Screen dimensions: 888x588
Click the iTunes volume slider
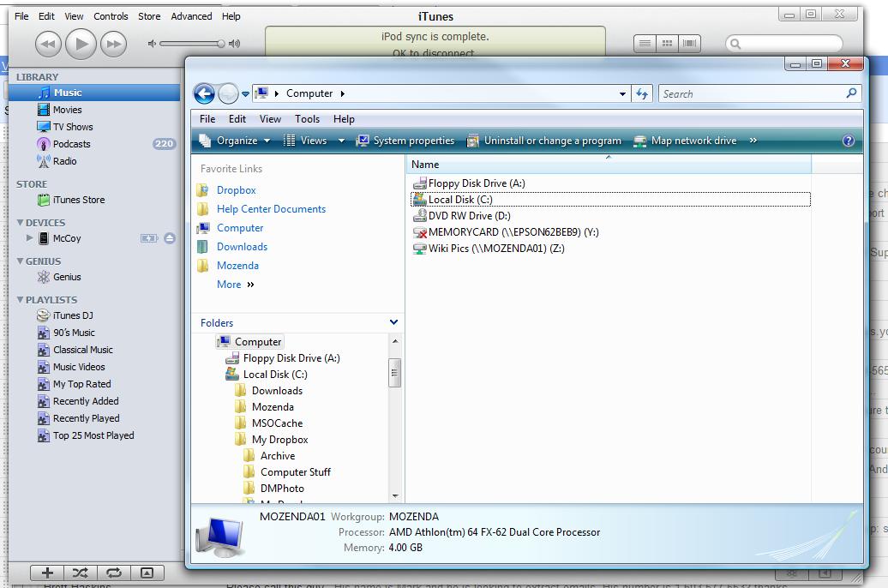(x=193, y=44)
